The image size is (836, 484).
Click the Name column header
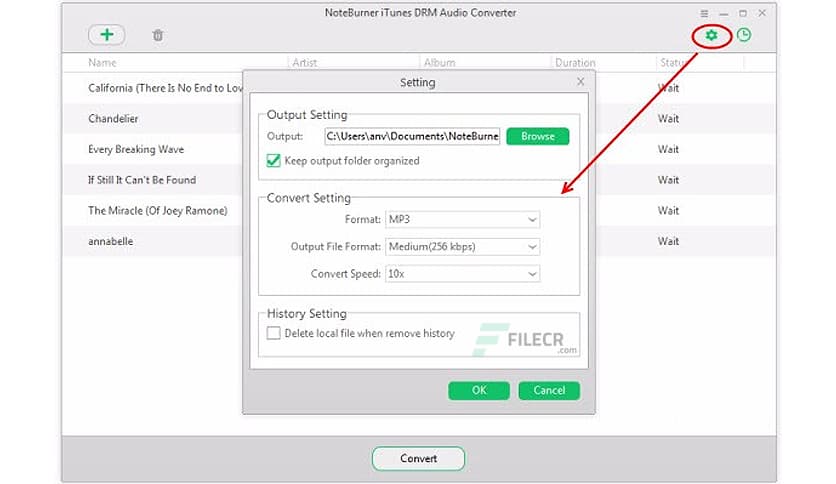pyautogui.click(x=102, y=62)
